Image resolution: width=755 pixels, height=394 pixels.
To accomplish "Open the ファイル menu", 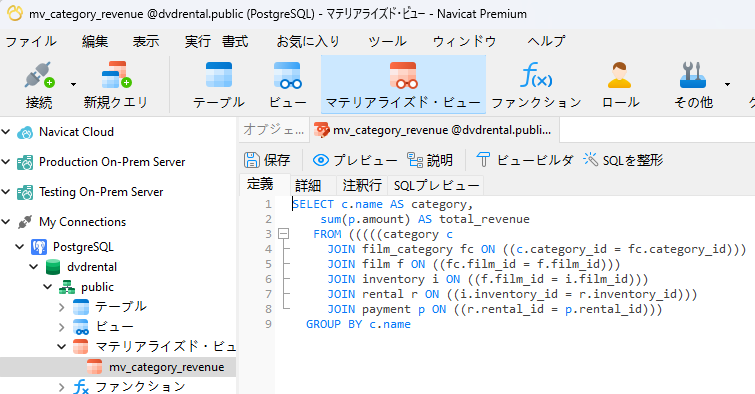I will pyautogui.click(x=31, y=41).
